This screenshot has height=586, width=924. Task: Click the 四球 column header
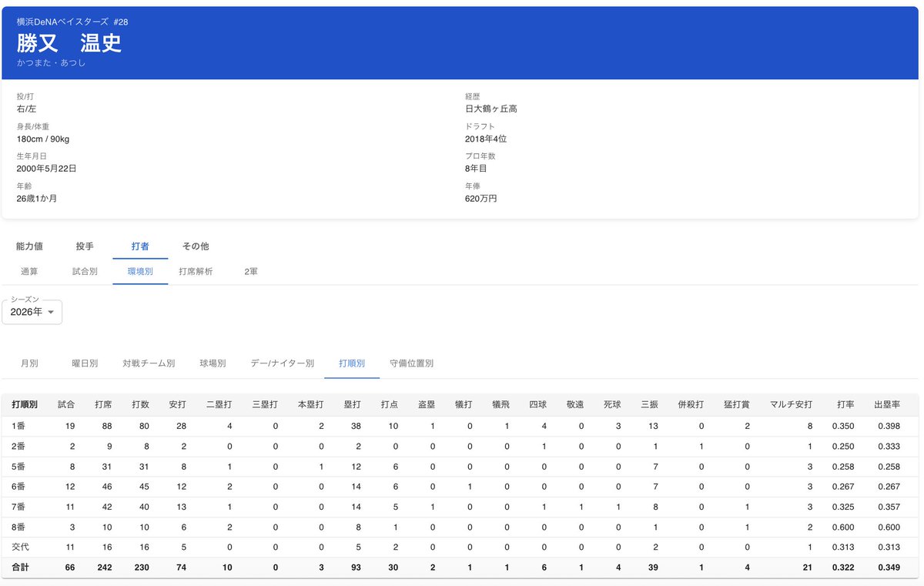point(537,404)
